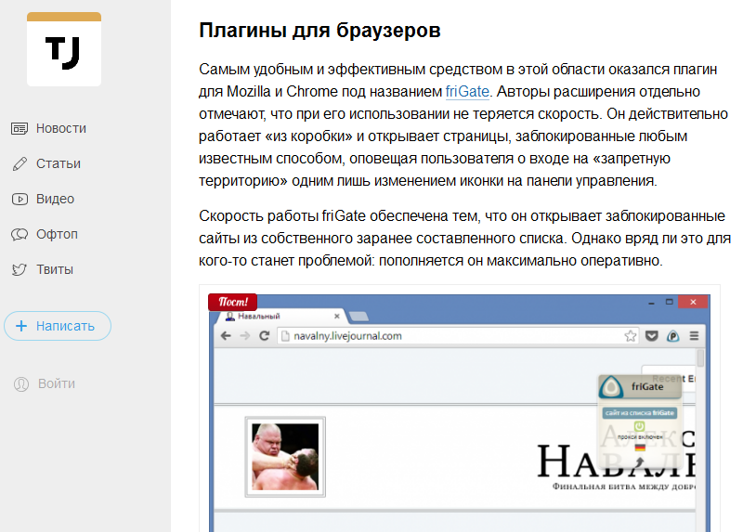The height and width of the screenshot is (532, 756).
Task: Click the forward arrow in the pictured browser
Action: pos(245,336)
